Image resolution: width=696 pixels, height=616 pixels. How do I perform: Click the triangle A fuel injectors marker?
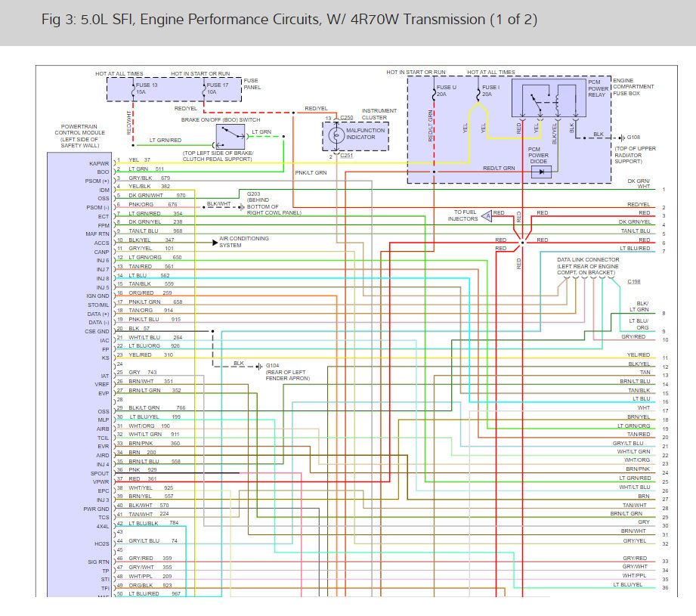pyautogui.click(x=487, y=216)
